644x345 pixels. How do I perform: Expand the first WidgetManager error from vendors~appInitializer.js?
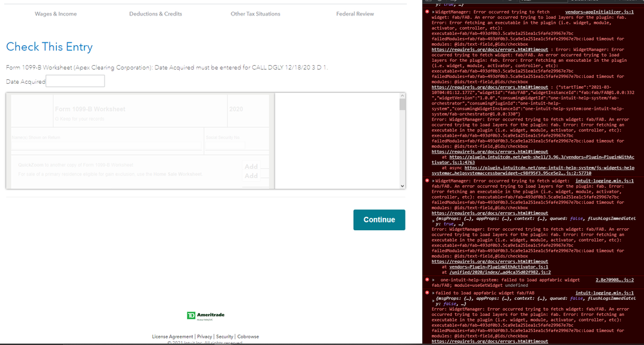(x=434, y=12)
